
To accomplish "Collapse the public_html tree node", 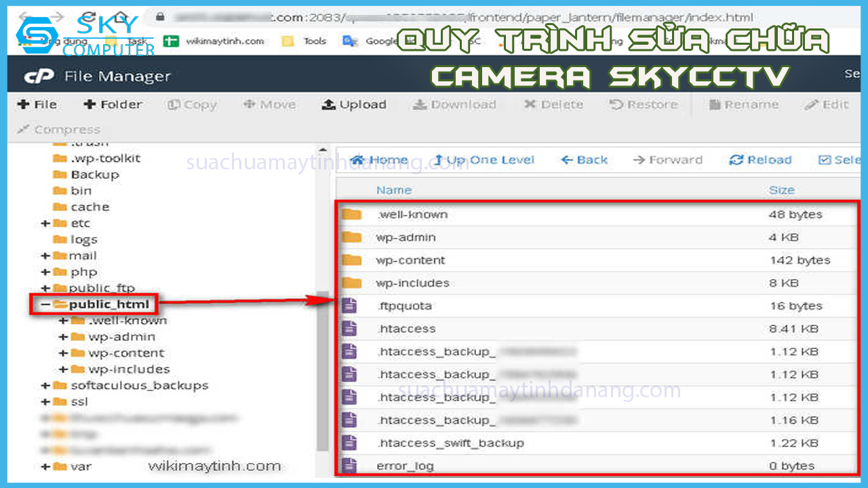I will [44, 304].
